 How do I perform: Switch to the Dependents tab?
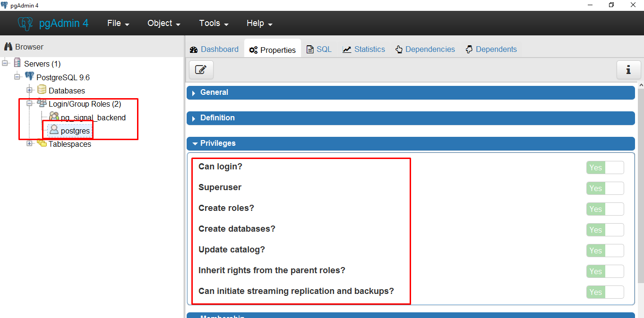click(491, 49)
